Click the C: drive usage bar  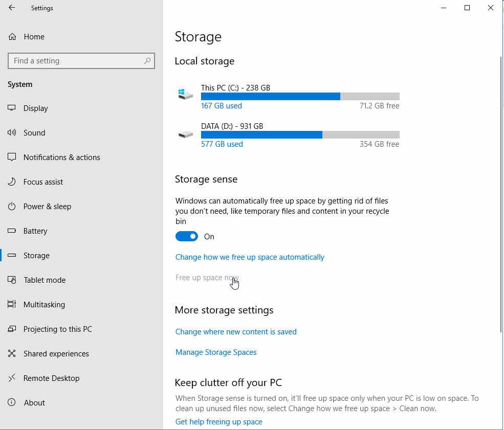click(x=300, y=97)
